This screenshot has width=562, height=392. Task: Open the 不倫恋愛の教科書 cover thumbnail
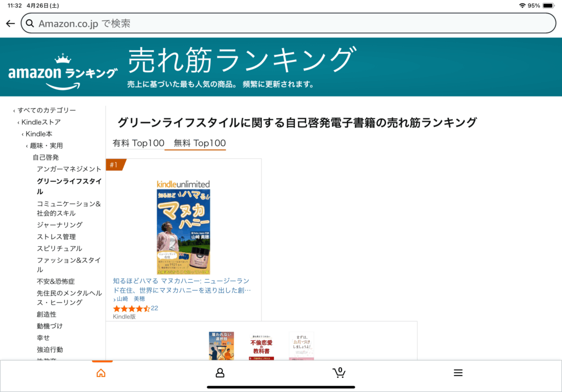(262, 347)
